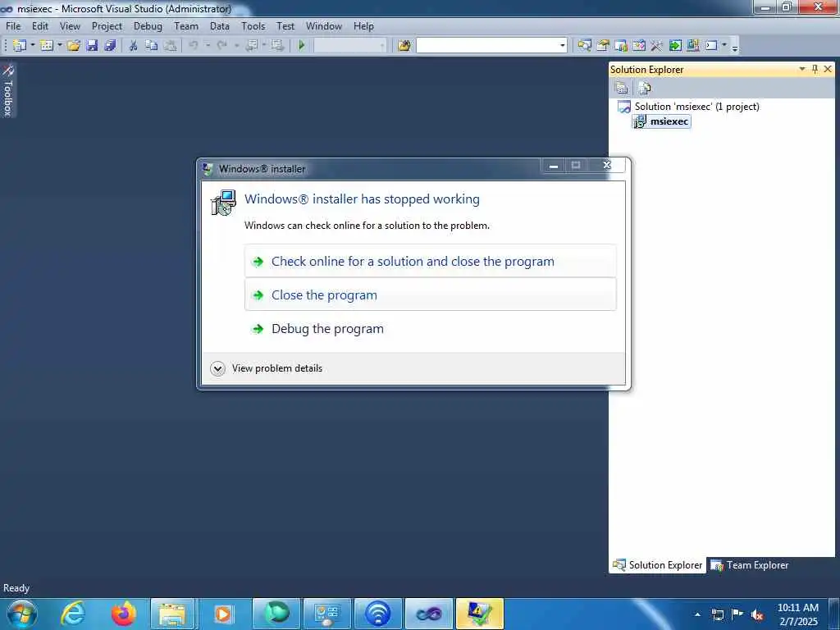Open the solution configurations combo box
The height and width of the screenshot is (630, 840).
click(x=349, y=46)
